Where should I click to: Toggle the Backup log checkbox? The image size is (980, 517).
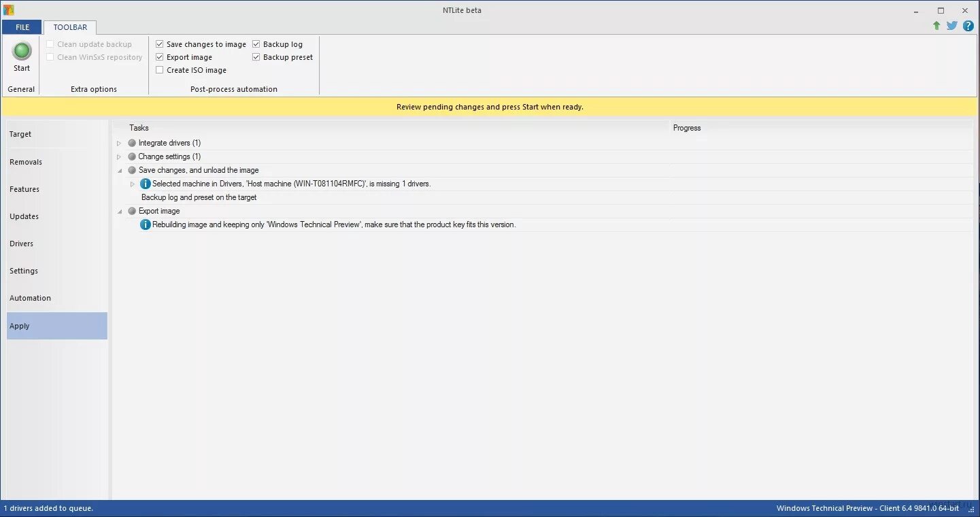(x=256, y=44)
